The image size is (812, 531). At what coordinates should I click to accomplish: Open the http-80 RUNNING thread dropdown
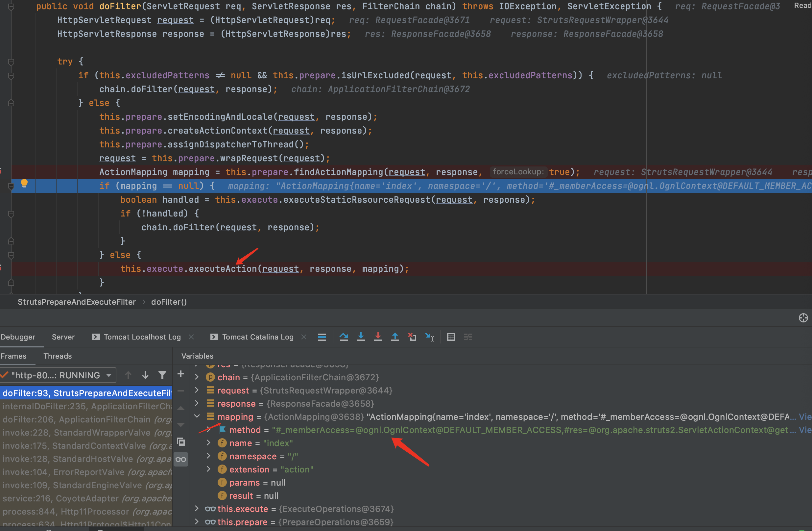pyautogui.click(x=58, y=375)
